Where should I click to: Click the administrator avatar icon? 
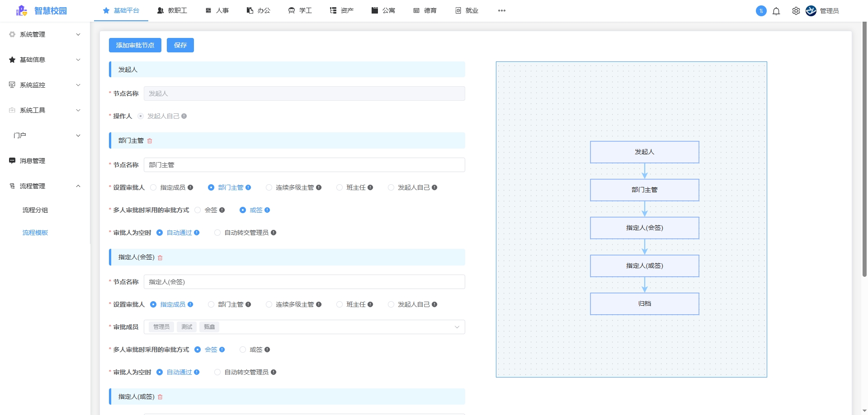pyautogui.click(x=811, y=11)
